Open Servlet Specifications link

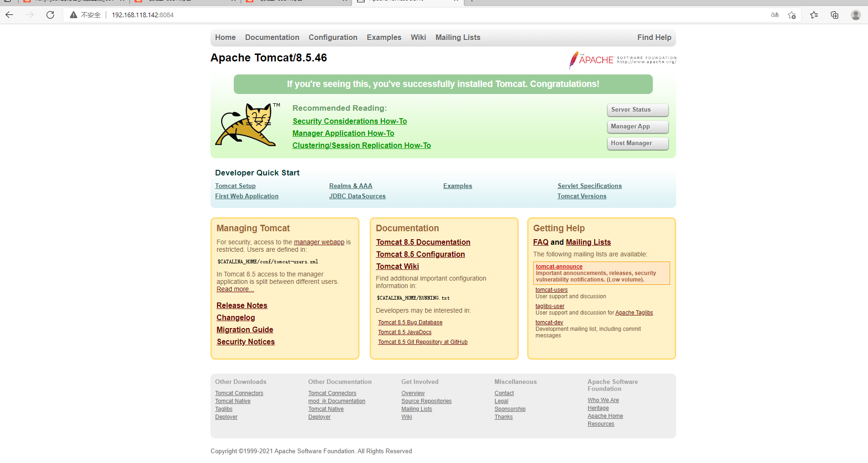coord(590,186)
